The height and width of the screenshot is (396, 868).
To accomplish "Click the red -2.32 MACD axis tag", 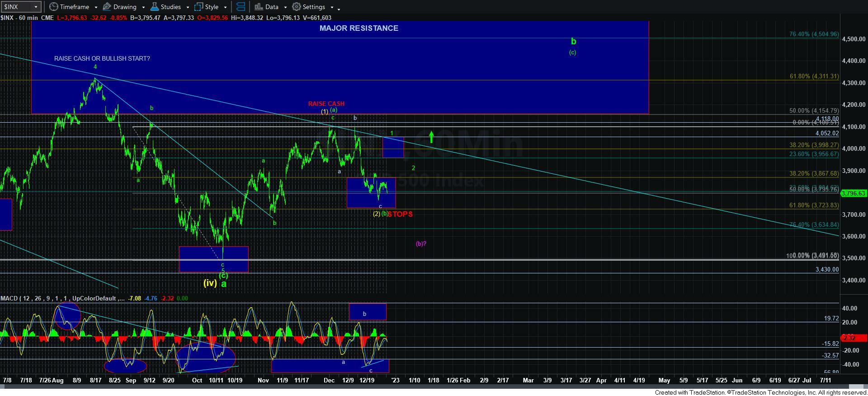I will pyautogui.click(x=853, y=338).
